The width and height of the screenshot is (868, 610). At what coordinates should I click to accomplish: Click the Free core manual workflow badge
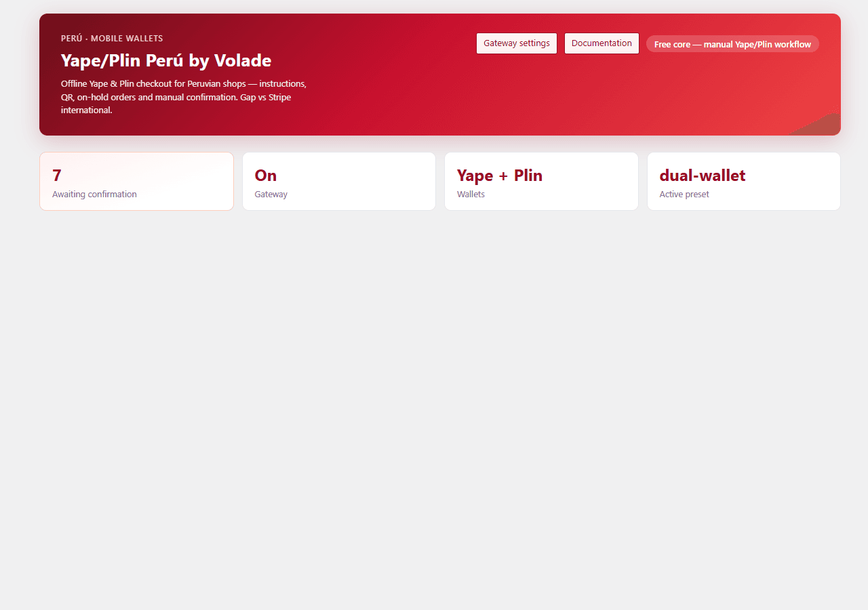732,44
